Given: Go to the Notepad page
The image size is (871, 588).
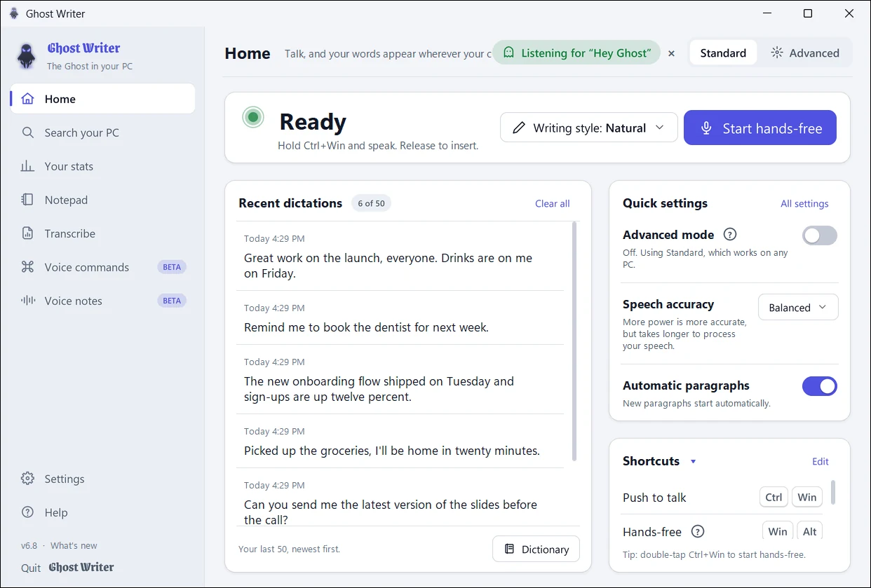Looking at the screenshot, I should click(x=102, y=200).
